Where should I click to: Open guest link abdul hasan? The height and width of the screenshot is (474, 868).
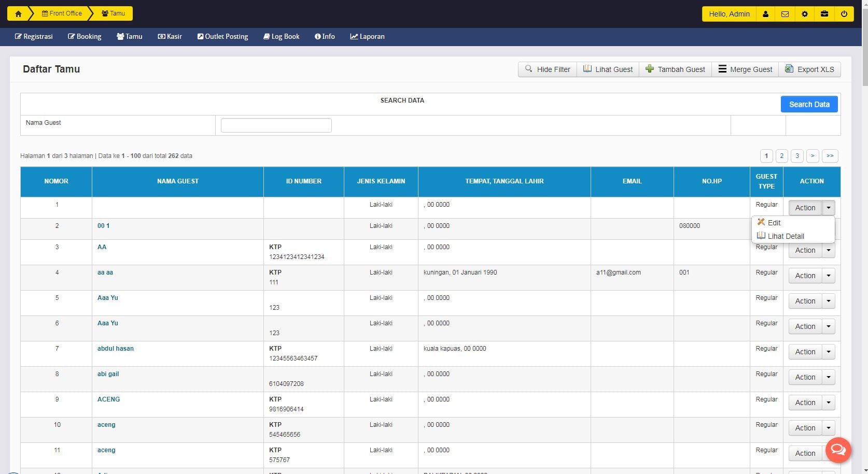point(116,349)
